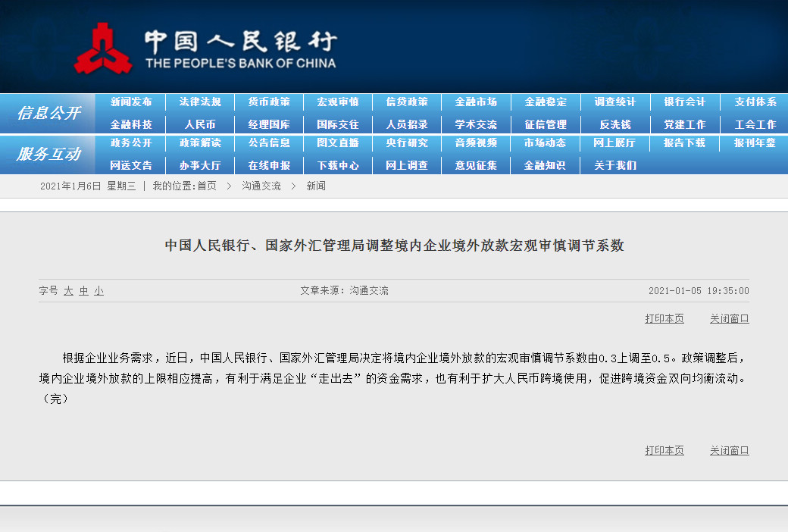Select 下载中心 menu item
Screen dimensions: 788x532
338,165
